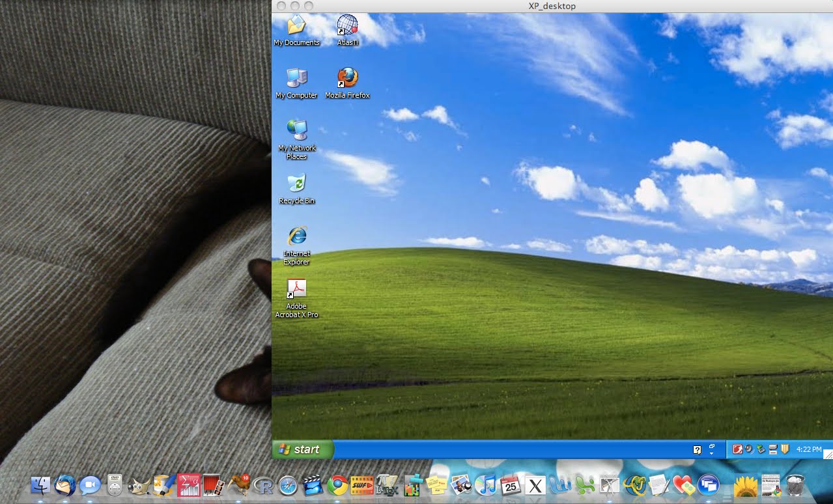Viewport: 833px width, 504px height.
Task: Click the window resize grip corner
Action: [x=828, y=453]
